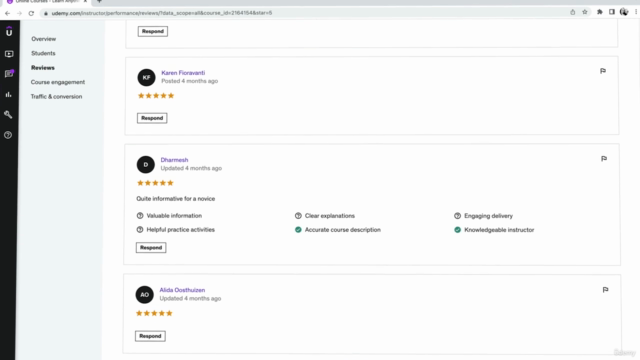Screen dimensions: 640x360
Task: Open the browser extensions puzzle icon
Action: 600,12
